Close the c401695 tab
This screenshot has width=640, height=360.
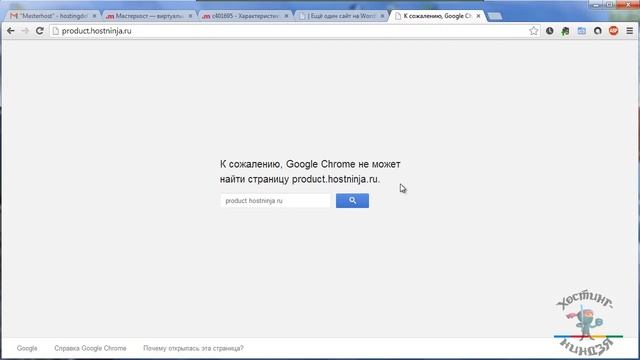tap(286, 16)
